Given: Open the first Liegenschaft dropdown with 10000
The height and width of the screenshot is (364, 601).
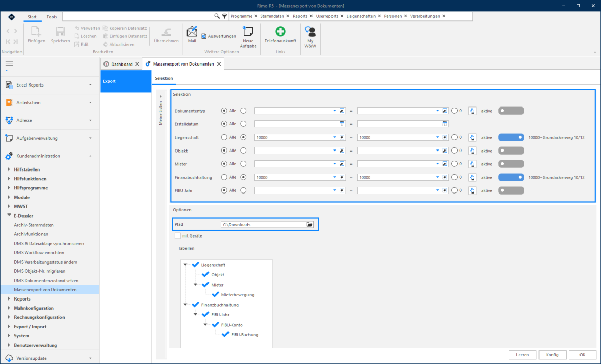Looking at the screenshot, I should click(334, 137).
